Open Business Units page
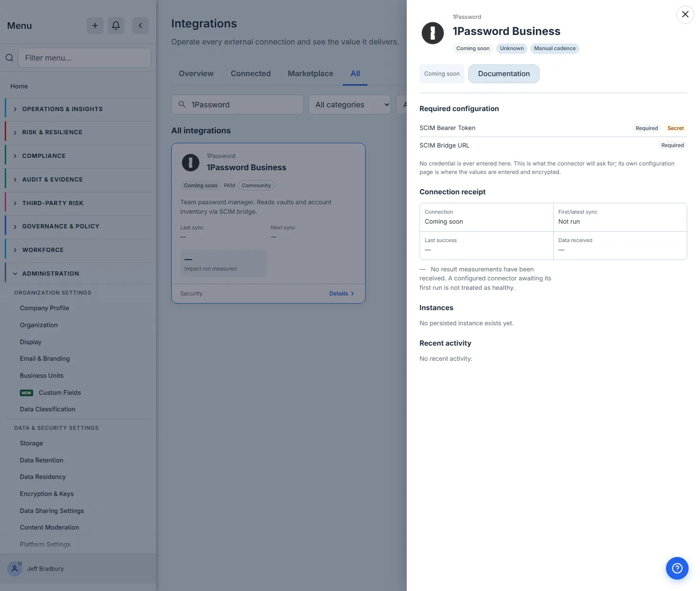Viewport: 700px width, 591px height. click(42, 376)
